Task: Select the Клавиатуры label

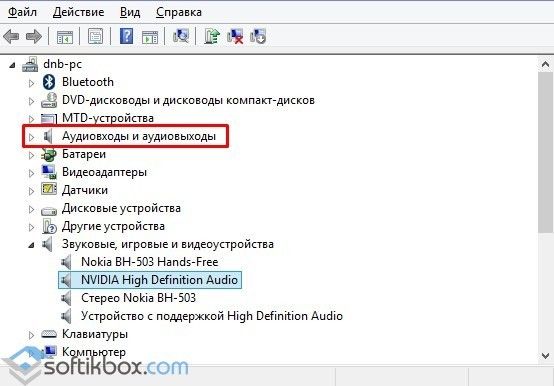Action: coord(95,334)
